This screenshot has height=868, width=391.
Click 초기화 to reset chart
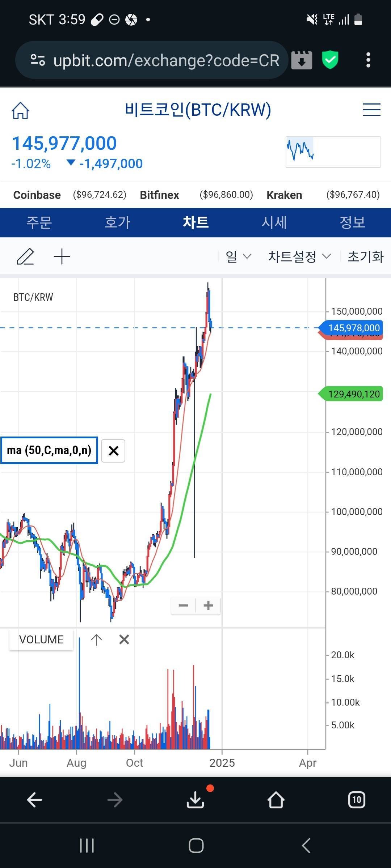click(x=365, y=256)
